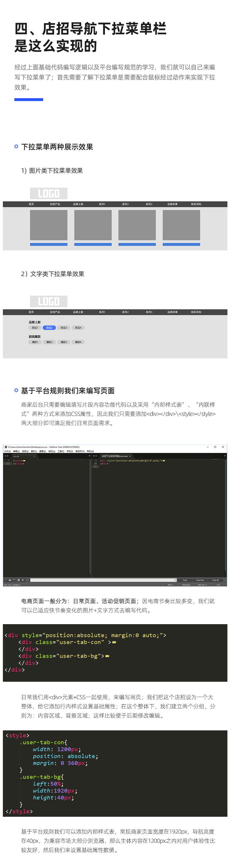Open the CSS syntax selector in status bar
Image resolution: width=230 pixels, height=868 pixels.
(x=218, y=585)
